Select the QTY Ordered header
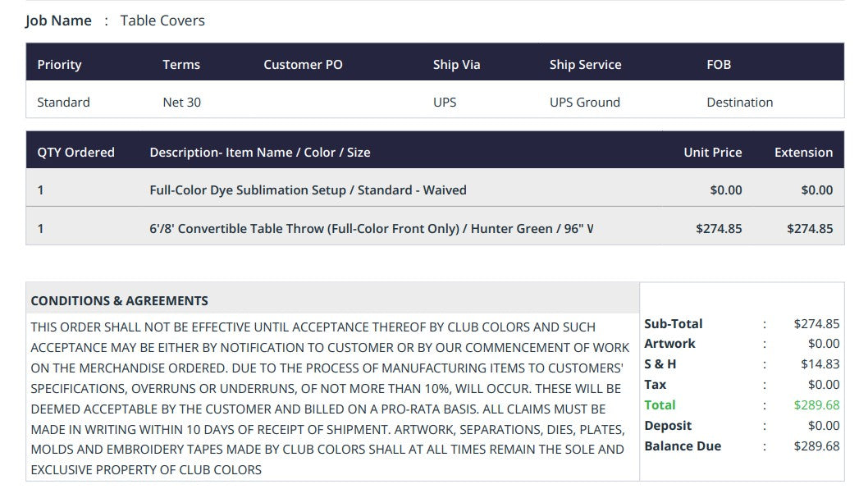The width and height of the screenshot is (868, 489). (x=75, y=153)
